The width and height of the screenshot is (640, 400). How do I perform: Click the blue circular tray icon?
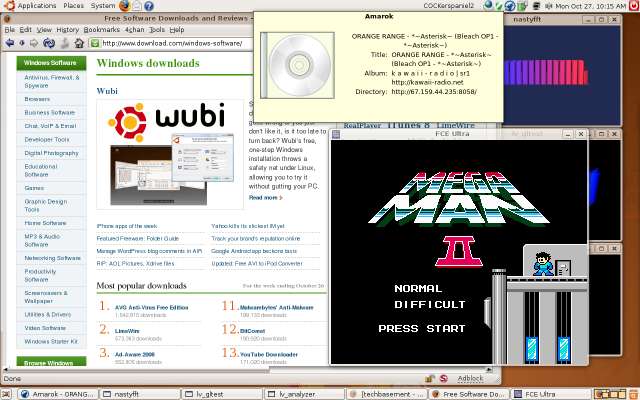(510, 6)
